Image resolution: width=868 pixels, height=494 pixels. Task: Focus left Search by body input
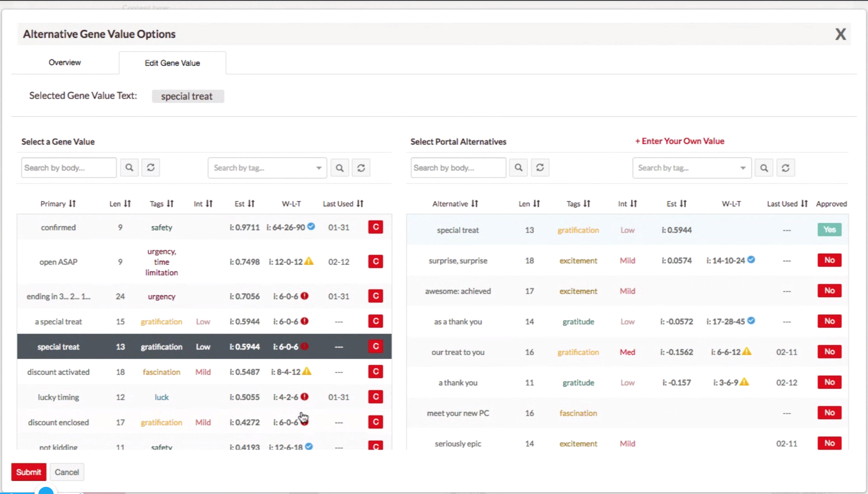(x=69, y=168)
